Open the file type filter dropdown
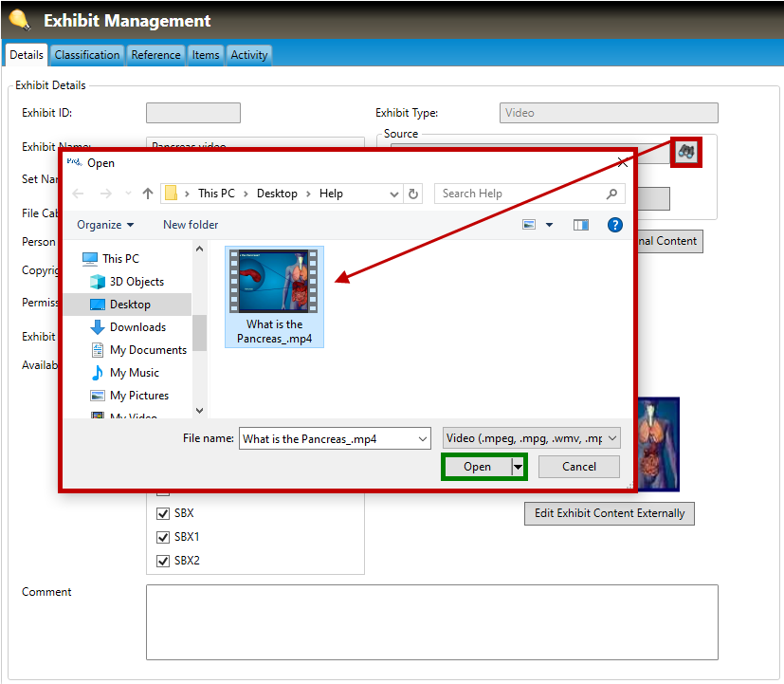The image size is (784, 684). pyautogui.click(x=531, y=438)
